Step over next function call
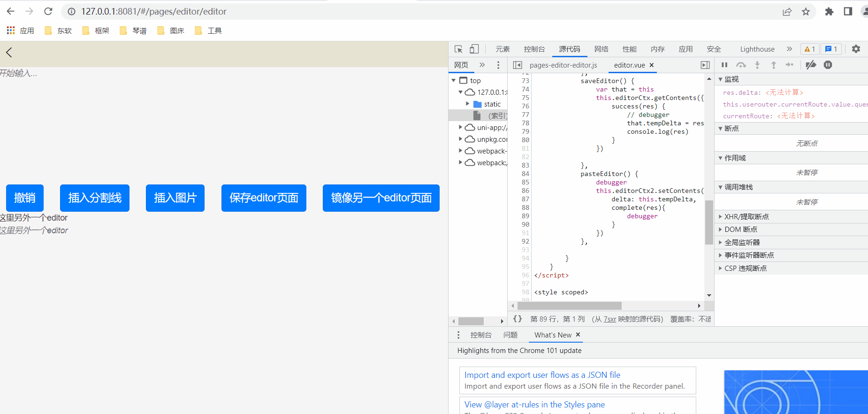The image size is (868, 414). coord(741,65)
